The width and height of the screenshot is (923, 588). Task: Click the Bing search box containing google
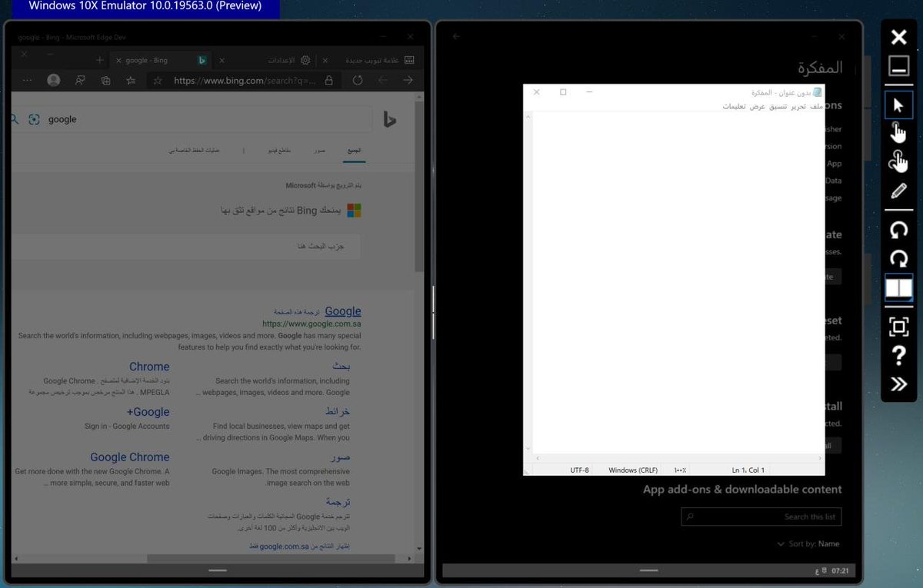coord(192,119)
